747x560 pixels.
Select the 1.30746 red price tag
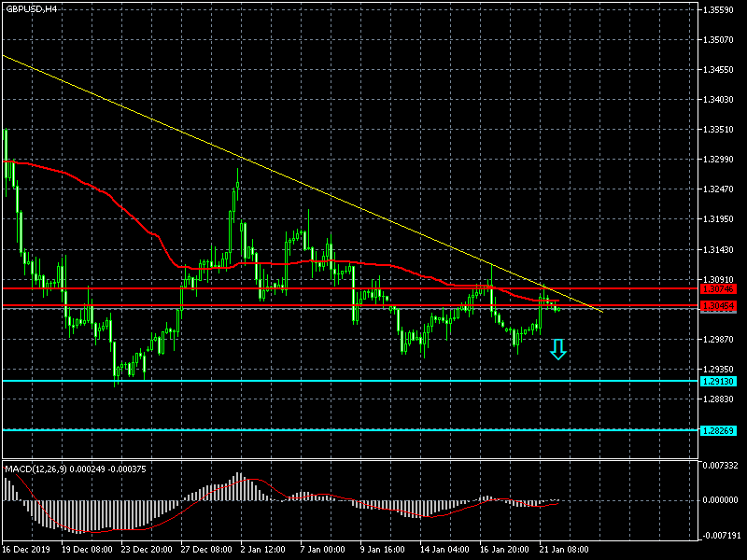coord(717,289)
